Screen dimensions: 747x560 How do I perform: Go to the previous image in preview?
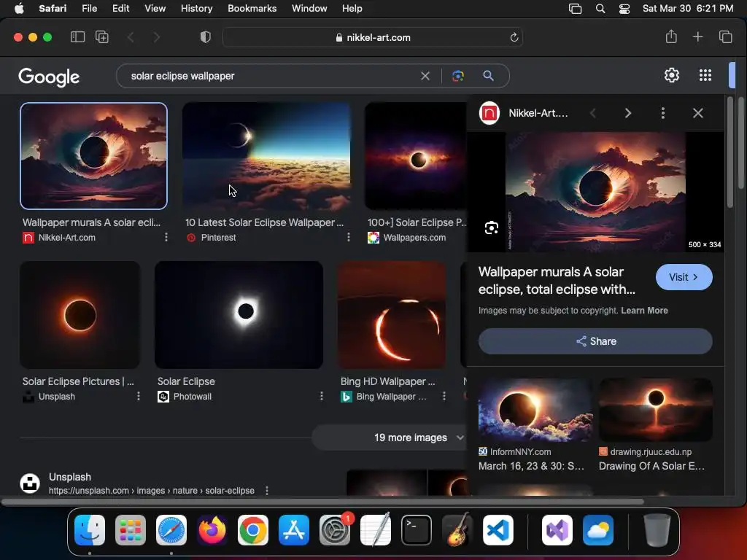593,113
